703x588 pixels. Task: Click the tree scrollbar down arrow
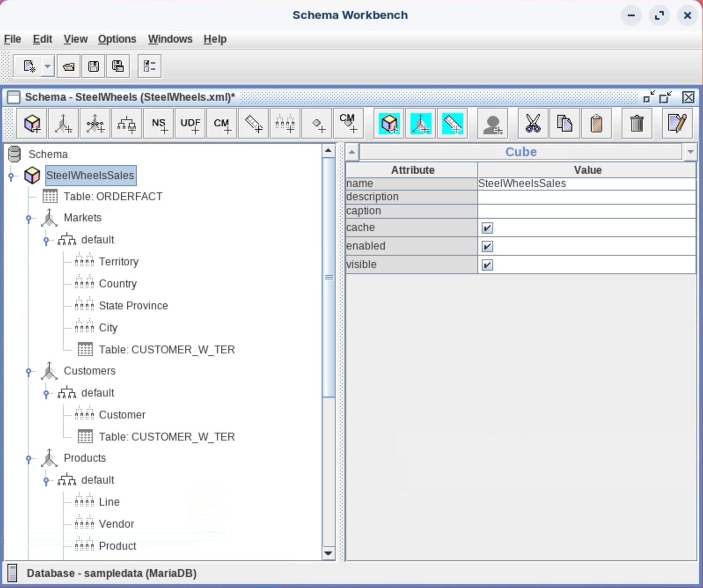point(328,553)
